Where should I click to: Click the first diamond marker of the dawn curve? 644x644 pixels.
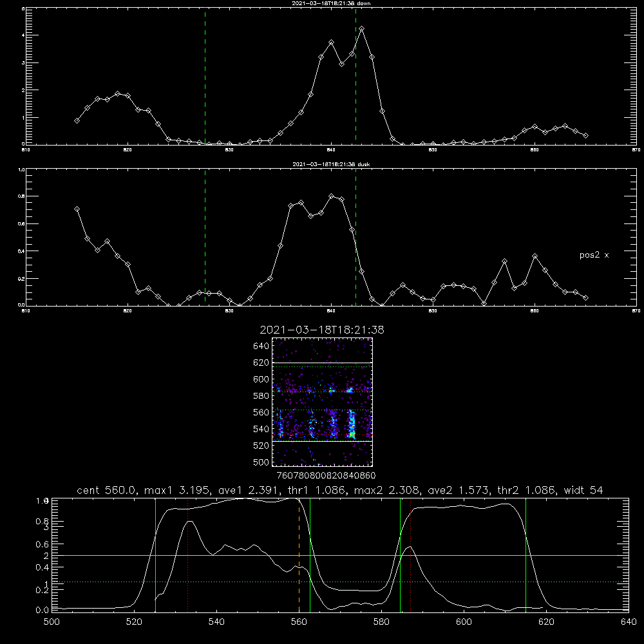77,121
